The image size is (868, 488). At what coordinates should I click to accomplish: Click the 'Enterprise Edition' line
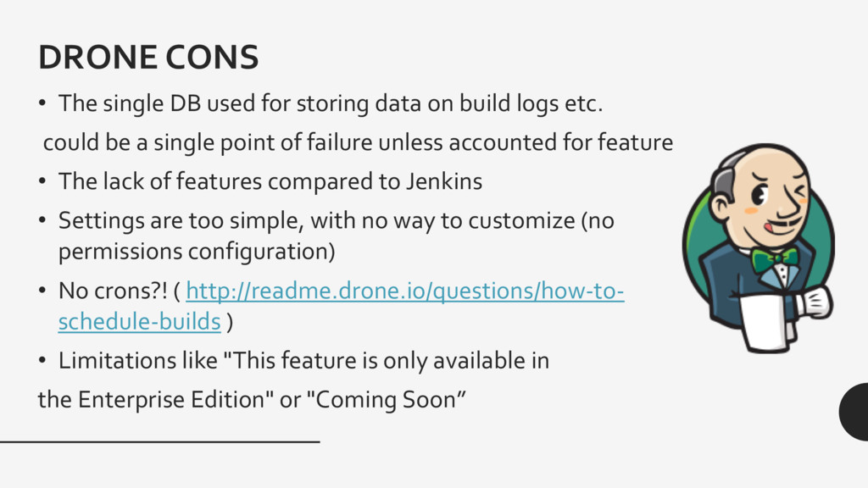252,400
